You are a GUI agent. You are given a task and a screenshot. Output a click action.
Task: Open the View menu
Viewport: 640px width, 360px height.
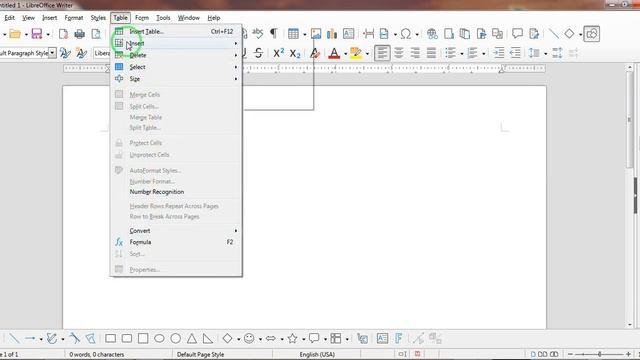point(28,18)
